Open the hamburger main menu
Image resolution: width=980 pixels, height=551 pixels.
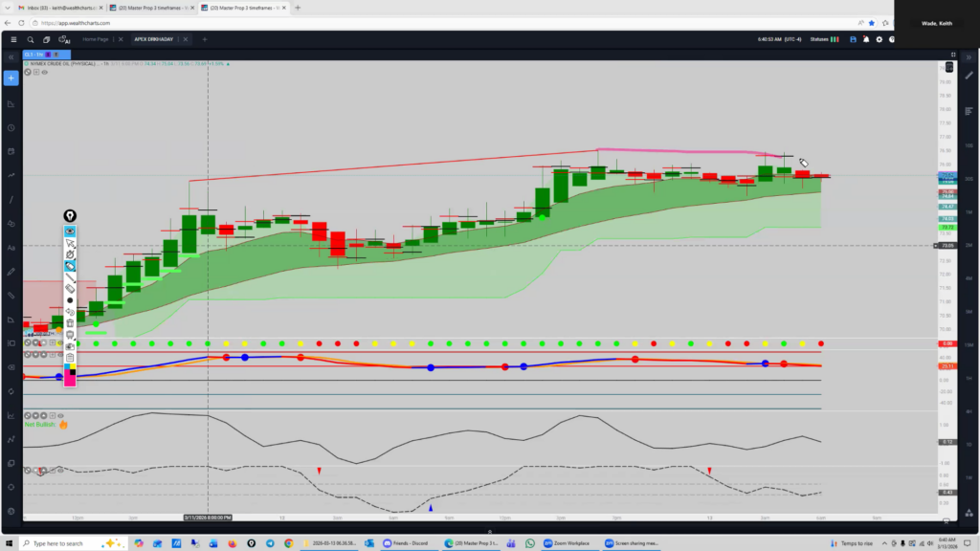point(12,39)
